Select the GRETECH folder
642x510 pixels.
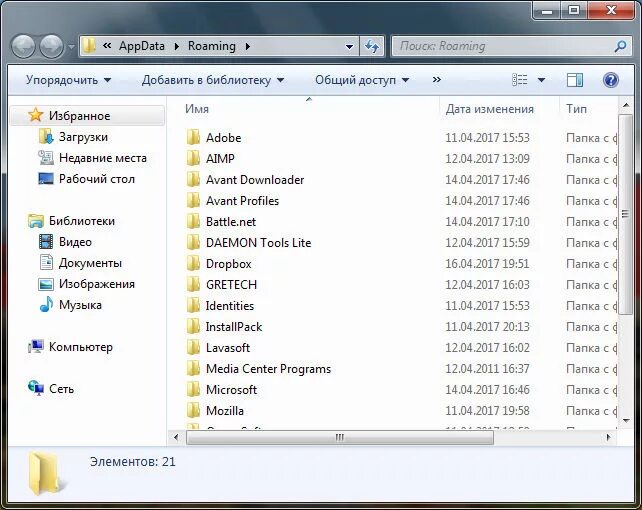click(231, 284)
